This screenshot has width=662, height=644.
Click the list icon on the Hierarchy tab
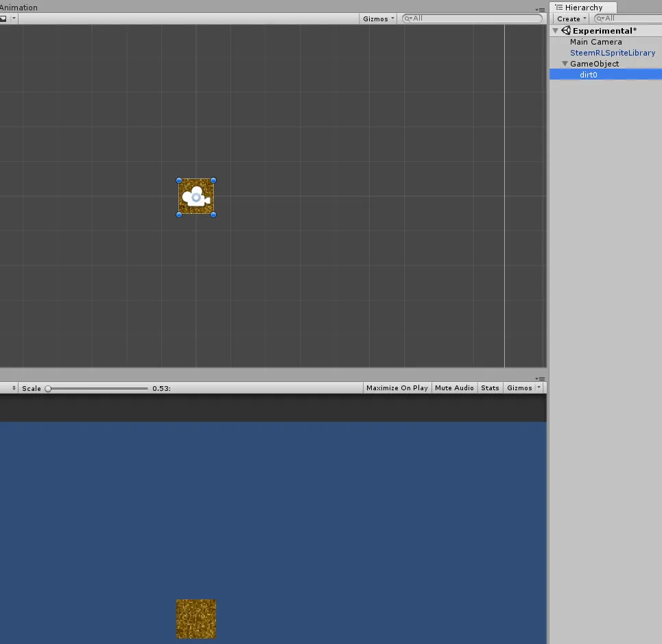coord(559,7)
